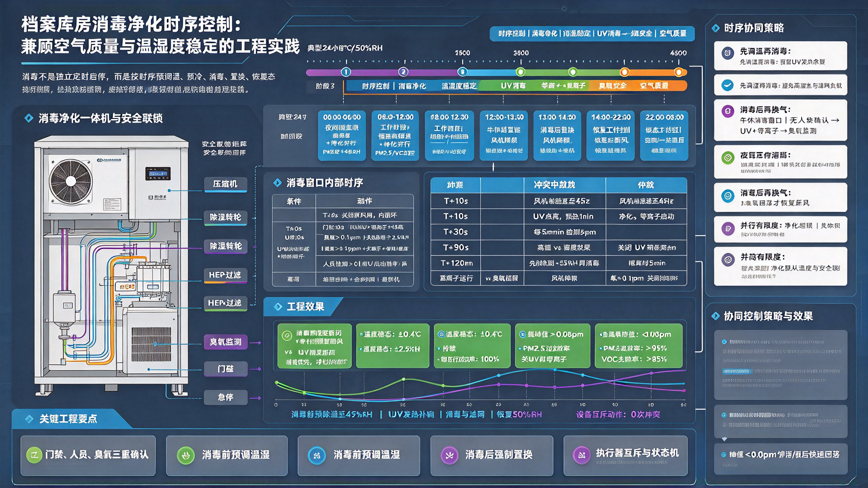Click the control cabinet display panel on machine
The width and height of the screenshot is (868, 488).
(158, 173)
